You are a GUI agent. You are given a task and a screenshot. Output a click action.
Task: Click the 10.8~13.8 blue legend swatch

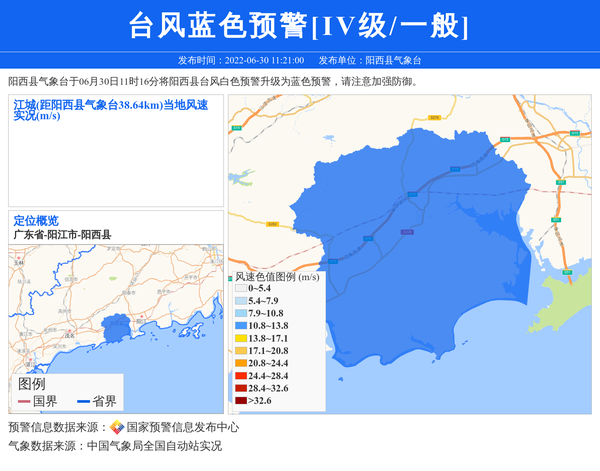click(240, 326)
